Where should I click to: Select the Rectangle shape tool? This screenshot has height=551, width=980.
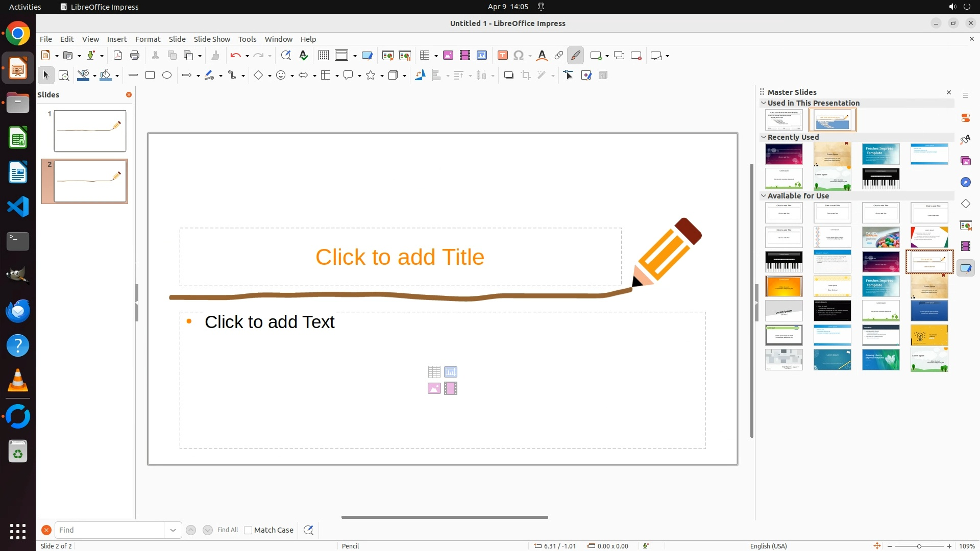coord(150,76)
